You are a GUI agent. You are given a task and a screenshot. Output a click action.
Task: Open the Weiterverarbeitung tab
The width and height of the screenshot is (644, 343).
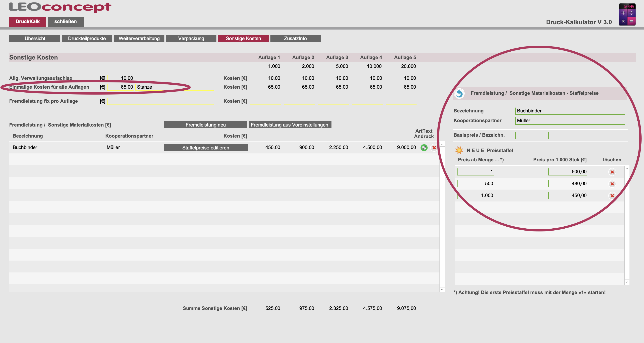tap(139, 38)
